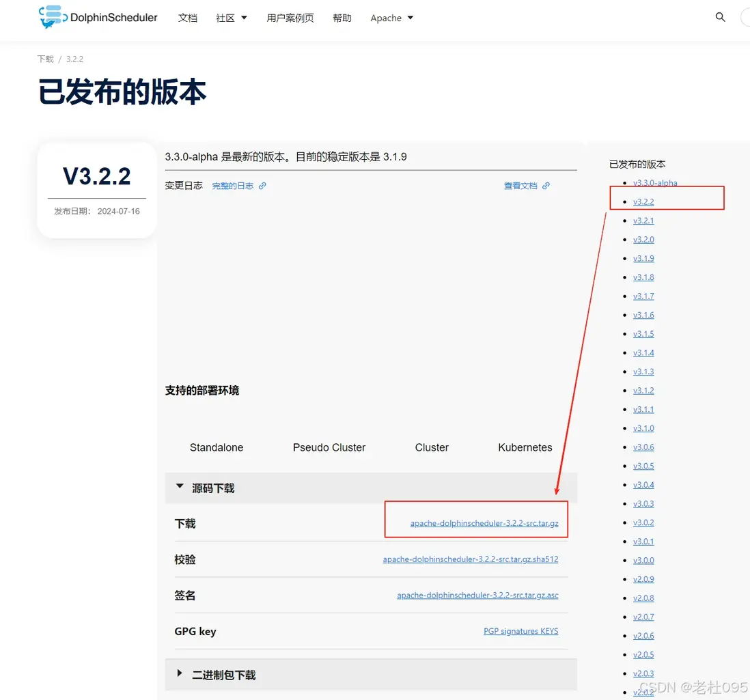750x700 pixels.
Task: Open the search magnifier icon
Action: tap(720, 17)
